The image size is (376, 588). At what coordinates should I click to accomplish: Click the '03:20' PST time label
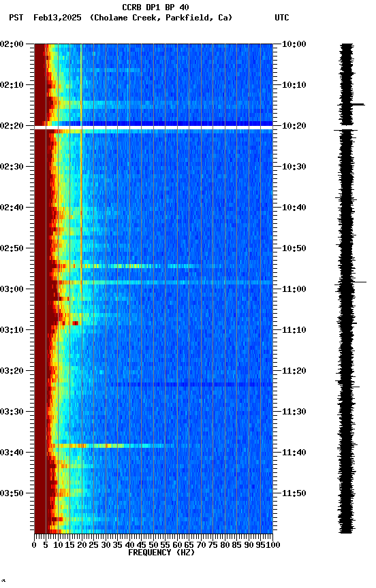click(x=12, y=371)
